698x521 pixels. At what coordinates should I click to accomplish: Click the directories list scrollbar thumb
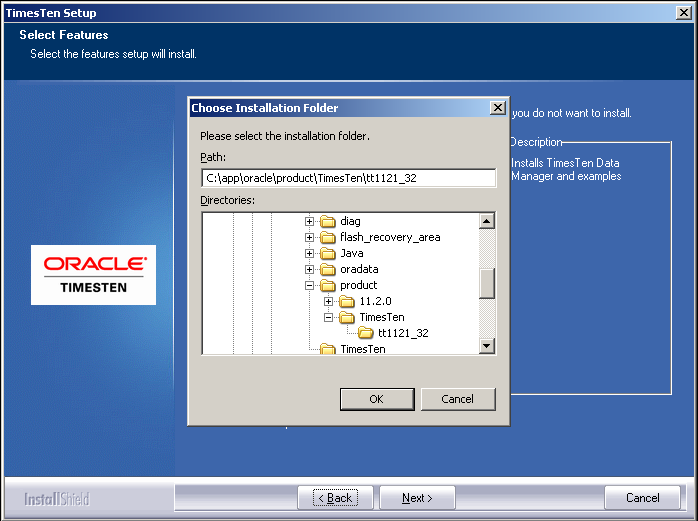487,283
